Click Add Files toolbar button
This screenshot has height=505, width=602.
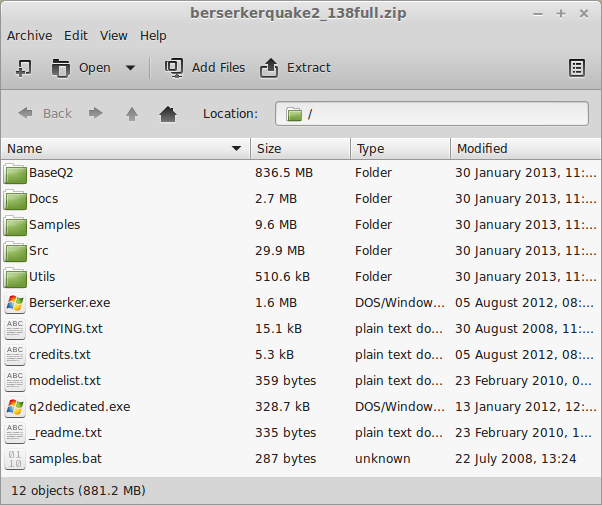205,68
